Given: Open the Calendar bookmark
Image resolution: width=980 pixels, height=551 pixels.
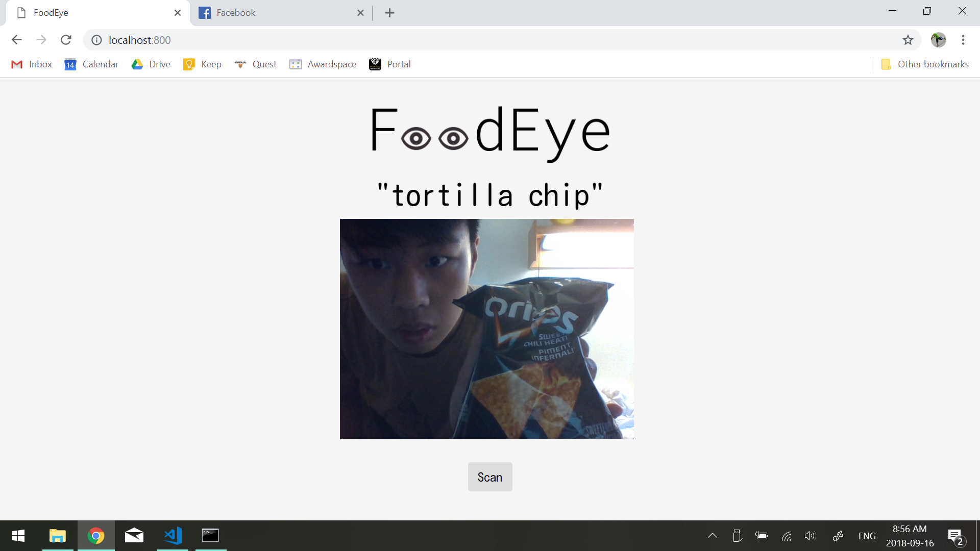Looking at the screenshot, I should 91,64.
